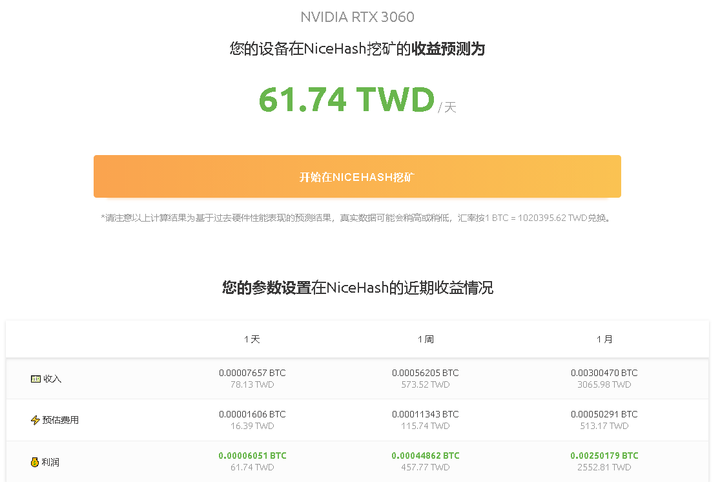Click the orange 开始在NICEHASH挖矿 button

click(357, 177)
